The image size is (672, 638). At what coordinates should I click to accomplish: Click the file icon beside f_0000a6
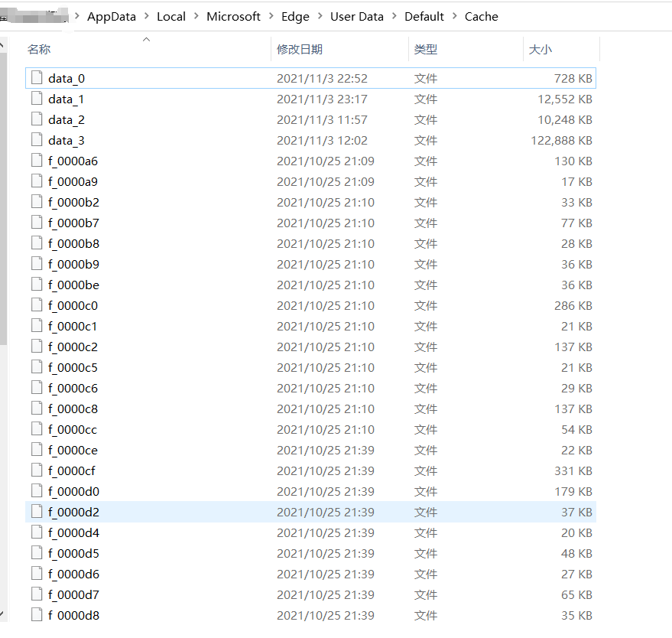pos(37,161)
